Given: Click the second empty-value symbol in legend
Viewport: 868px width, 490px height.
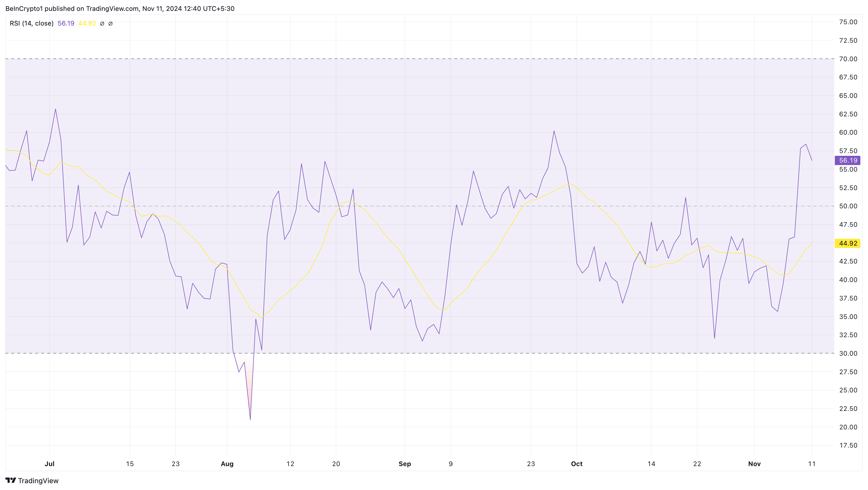Looking at the screenshot, I should pyautogui.click(x=110, y=24).
